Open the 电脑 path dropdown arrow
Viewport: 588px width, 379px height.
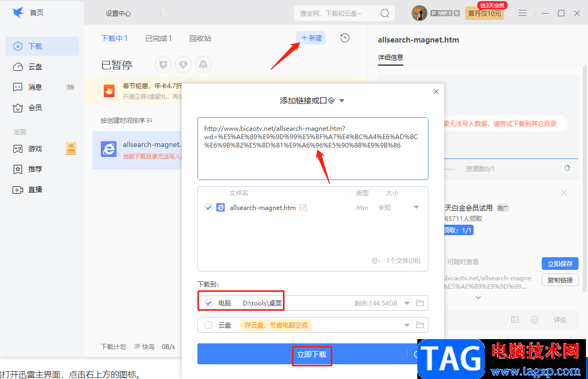point(407,303)
